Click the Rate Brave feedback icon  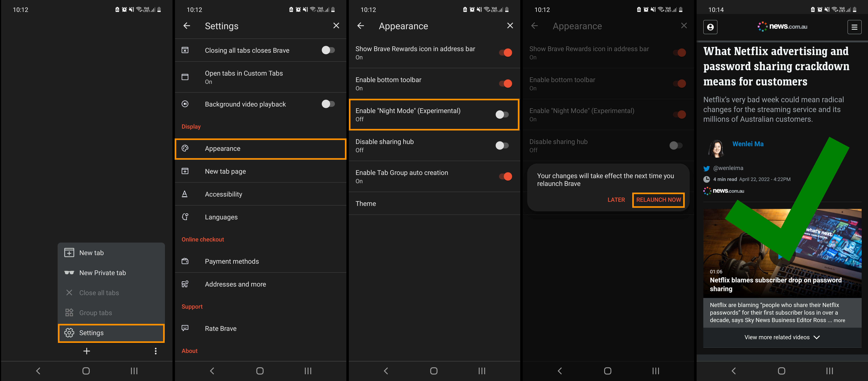(x=185, y=328)
